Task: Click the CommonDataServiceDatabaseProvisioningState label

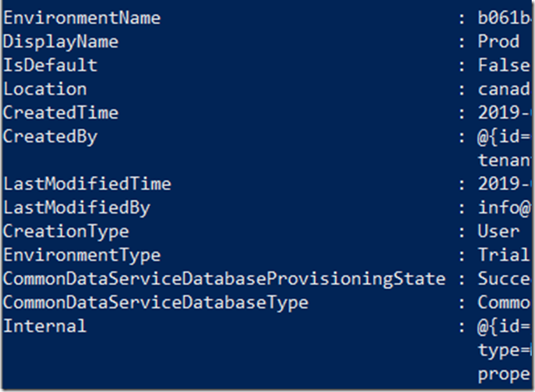Action: pyautogui.click(x=224, y=279)
